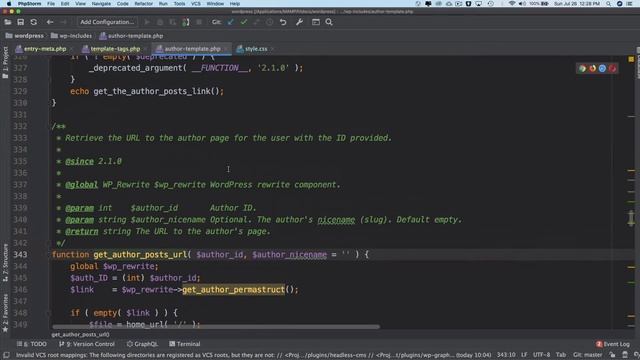Click macOS Spotlight search icon in menu bar

609,4
